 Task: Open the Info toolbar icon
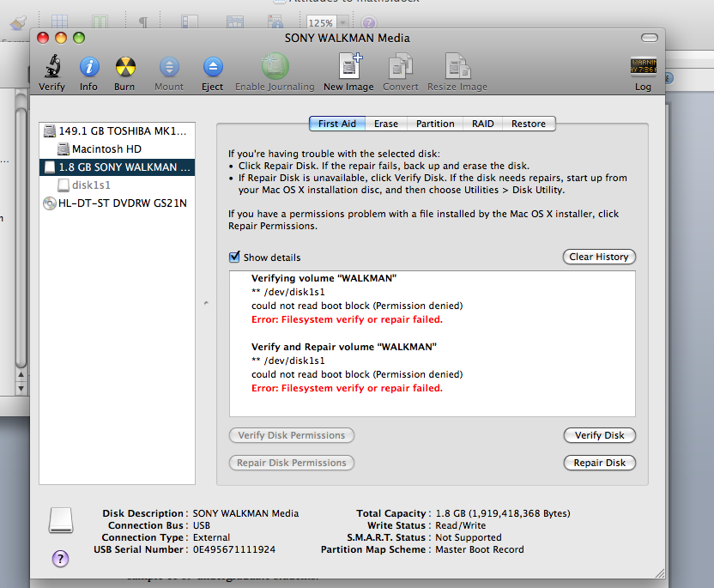point(89,66)
